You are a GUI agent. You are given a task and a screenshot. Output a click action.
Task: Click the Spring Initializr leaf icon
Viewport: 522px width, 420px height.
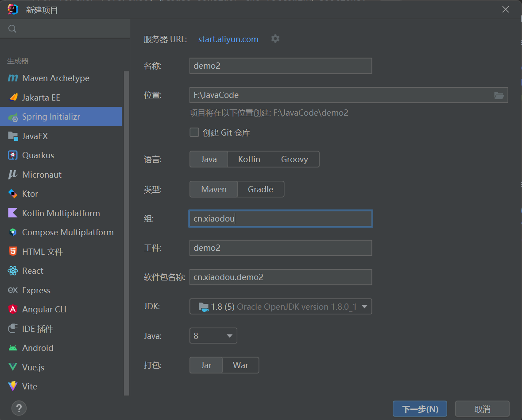coord(13,117)
